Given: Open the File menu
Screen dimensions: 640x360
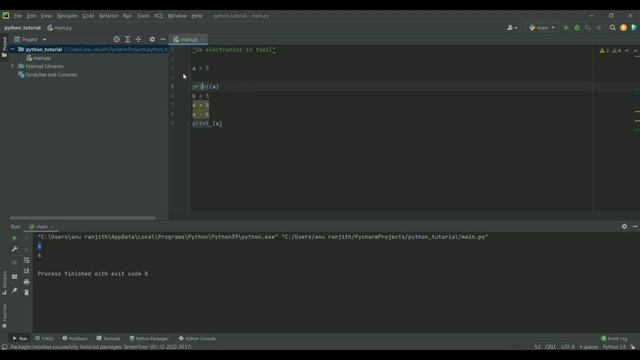Looking at the screenshot, I should click(18, 16).
